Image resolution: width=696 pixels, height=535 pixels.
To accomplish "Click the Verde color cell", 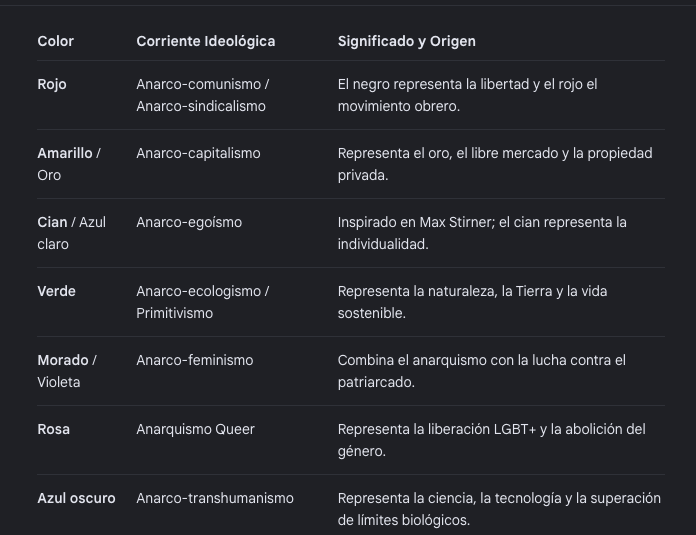I will (x=56, y=291).
